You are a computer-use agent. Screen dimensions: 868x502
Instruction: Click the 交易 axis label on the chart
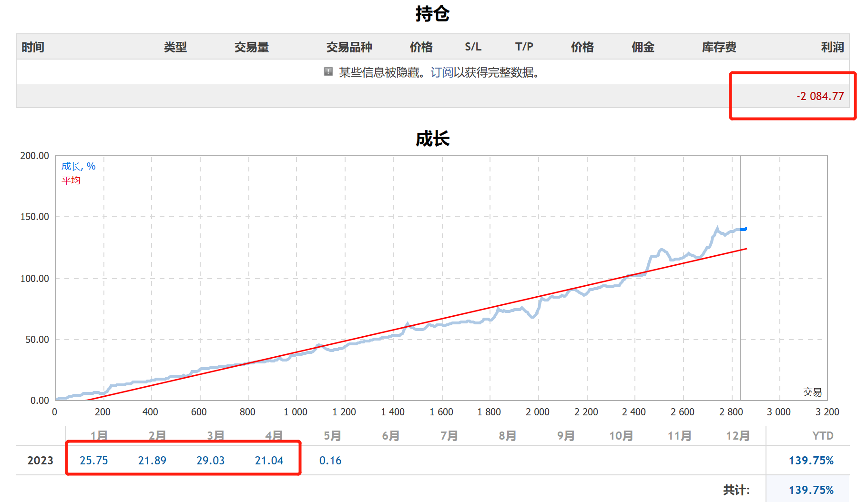click(x=812, y=392)
